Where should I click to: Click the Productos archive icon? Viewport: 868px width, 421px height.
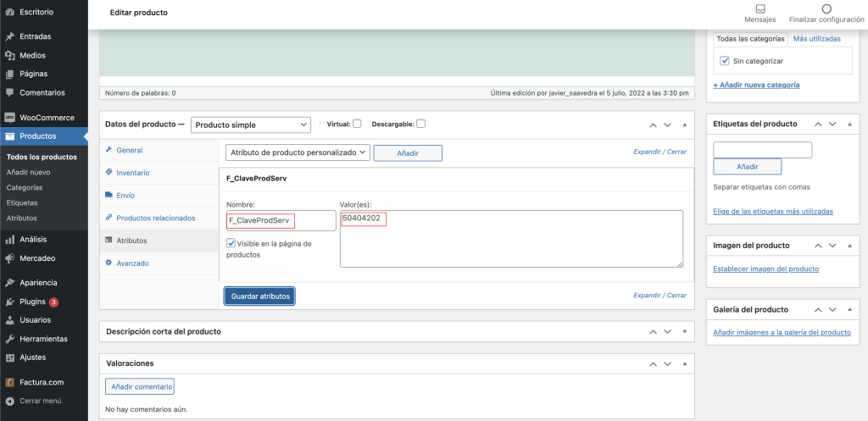(x=9, y=136)
